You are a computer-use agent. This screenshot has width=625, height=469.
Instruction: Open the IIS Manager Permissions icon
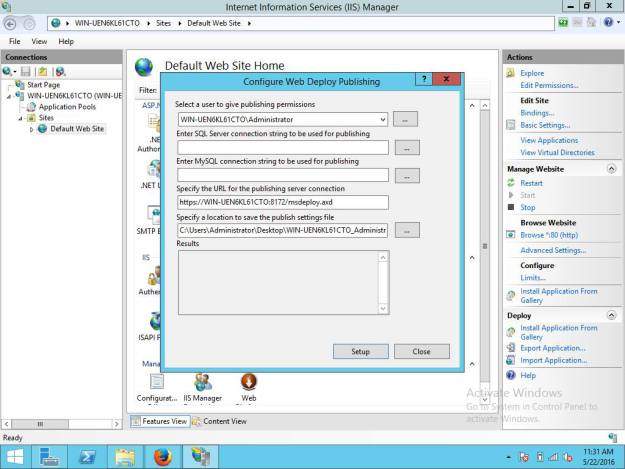pos(202,388)
